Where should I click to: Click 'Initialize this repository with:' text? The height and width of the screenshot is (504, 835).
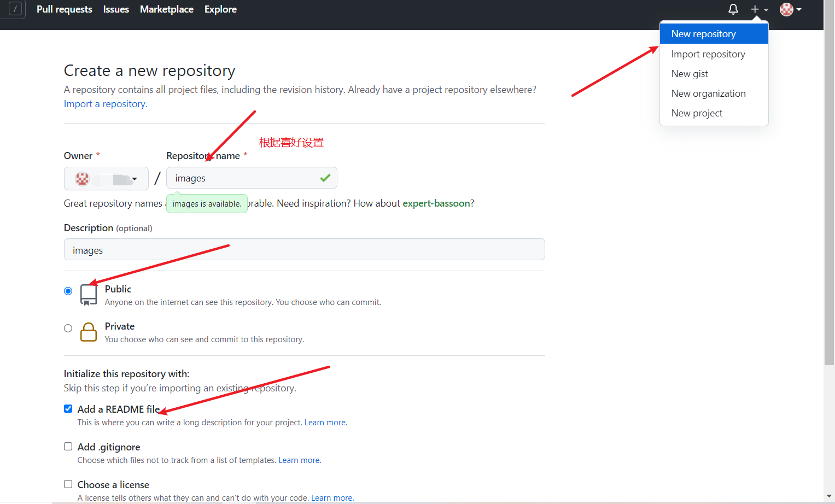126,374
